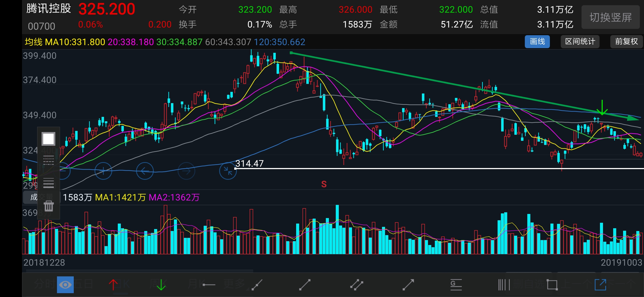
Task: Open the 前复权 adjustment selector
Action: (627, 42)
